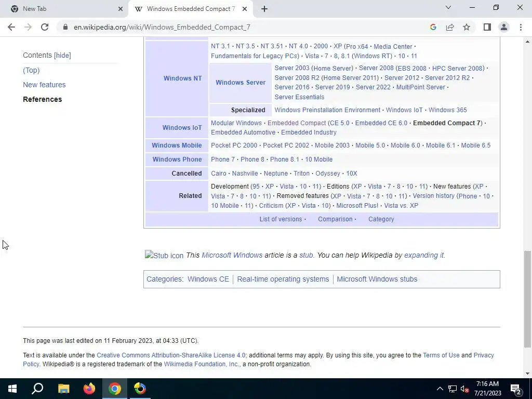Open the Embedded CE 6.0 link
This screenshot has width=532, height=399.
click(x=381, y=123)
